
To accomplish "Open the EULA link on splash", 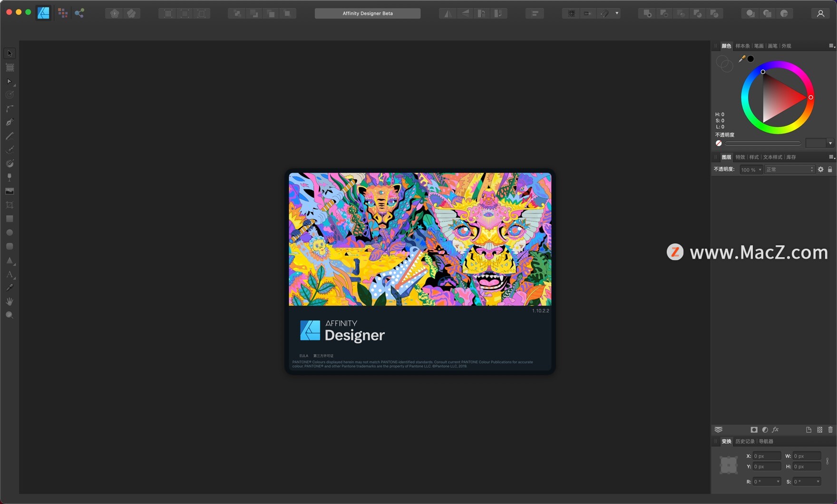I will [x=303, y=356].
